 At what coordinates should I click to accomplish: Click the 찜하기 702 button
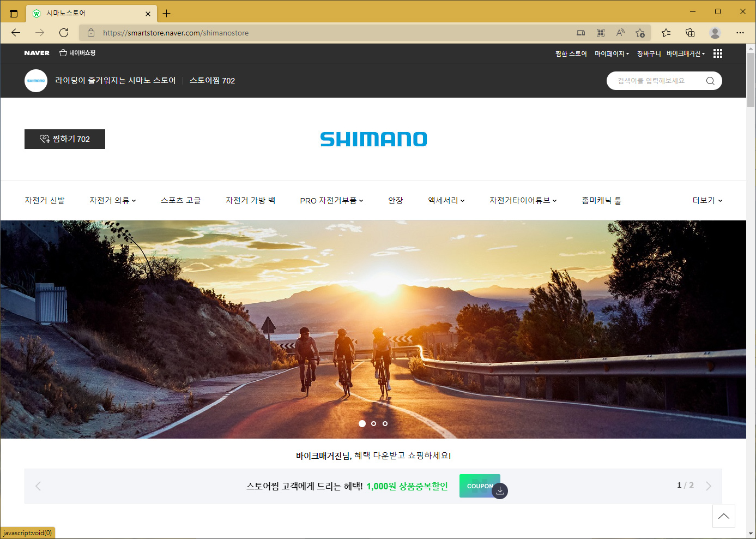(x=65, y=139)
